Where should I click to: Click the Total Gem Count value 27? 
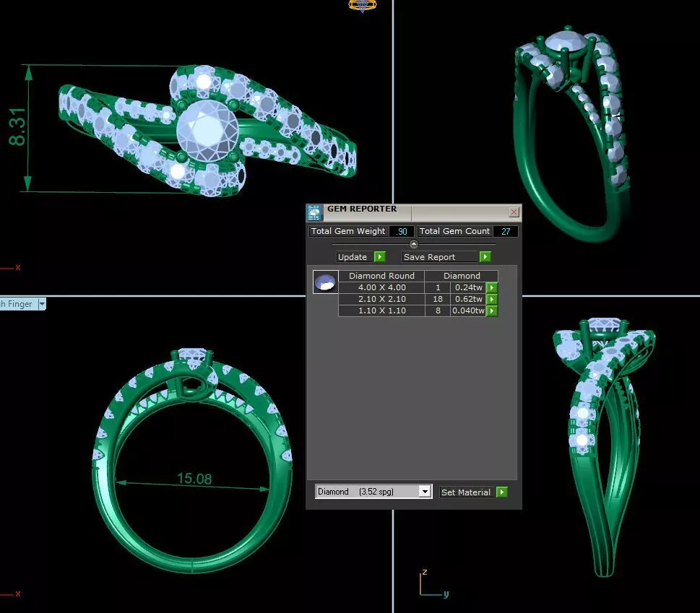[506, 232]
